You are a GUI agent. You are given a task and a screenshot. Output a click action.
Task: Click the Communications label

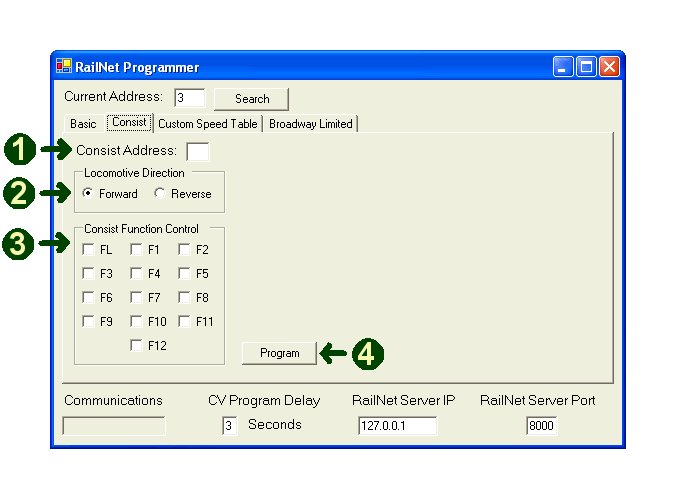[113, 400]
